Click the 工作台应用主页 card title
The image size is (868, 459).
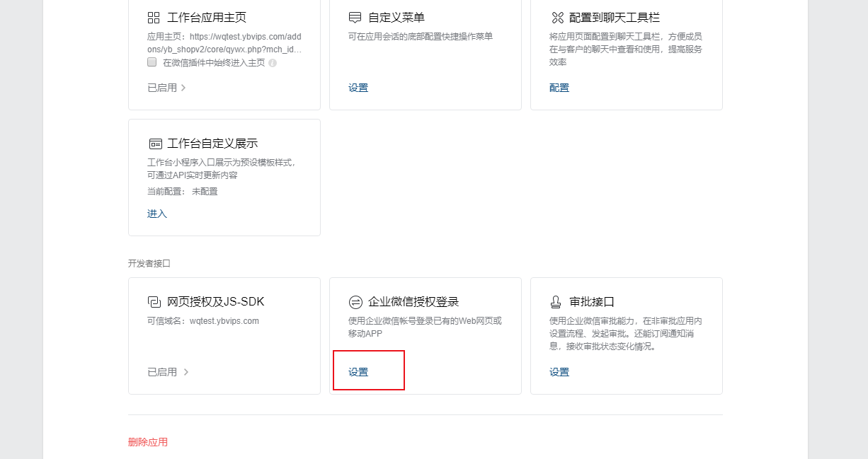[x=207, y=18]
